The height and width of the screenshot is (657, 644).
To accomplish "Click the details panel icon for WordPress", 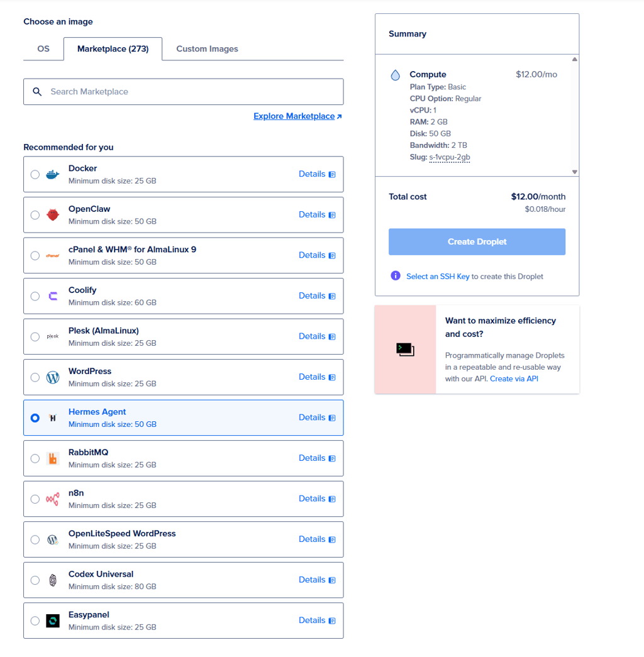I will point(332,377).
